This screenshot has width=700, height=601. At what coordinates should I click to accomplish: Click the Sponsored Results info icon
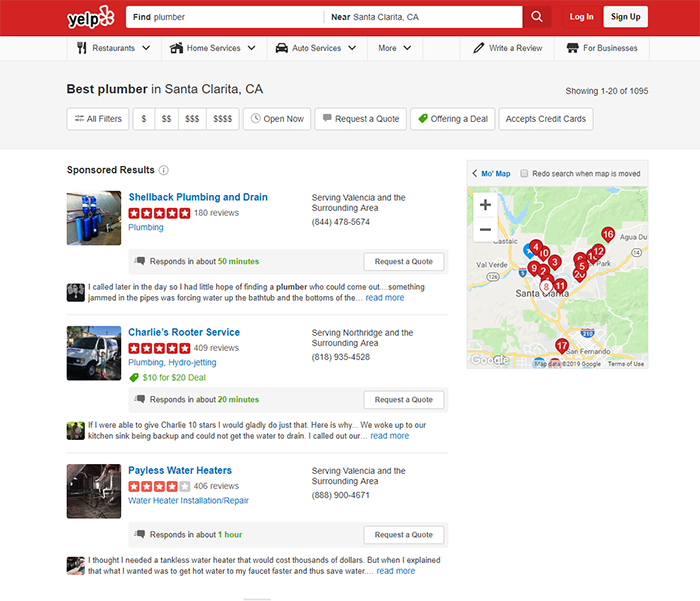pos(164,170)
